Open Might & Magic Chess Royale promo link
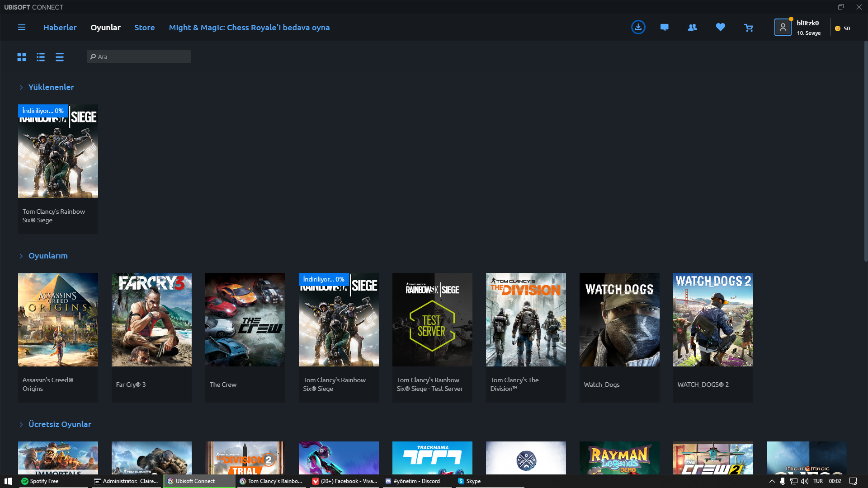The image size is (868, 488). coord(249,28)
